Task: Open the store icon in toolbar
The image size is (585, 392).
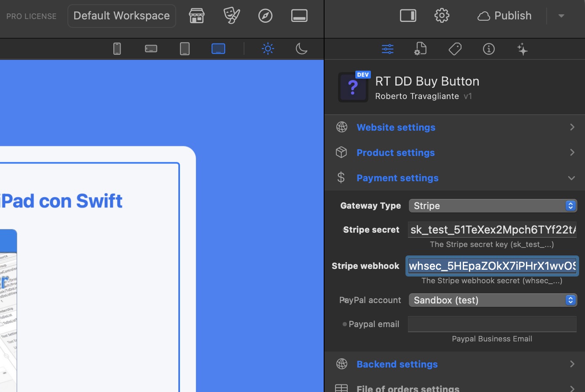Action: click(196, 16)
